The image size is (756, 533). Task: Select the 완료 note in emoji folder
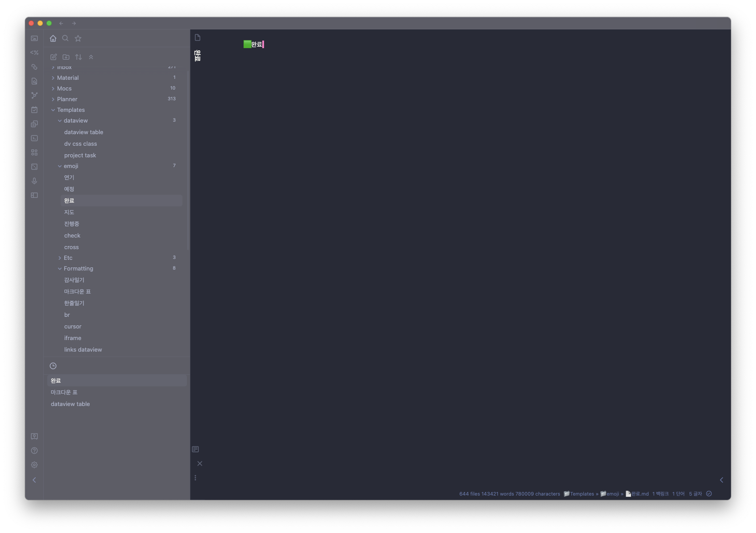click(x=121, y=201)
